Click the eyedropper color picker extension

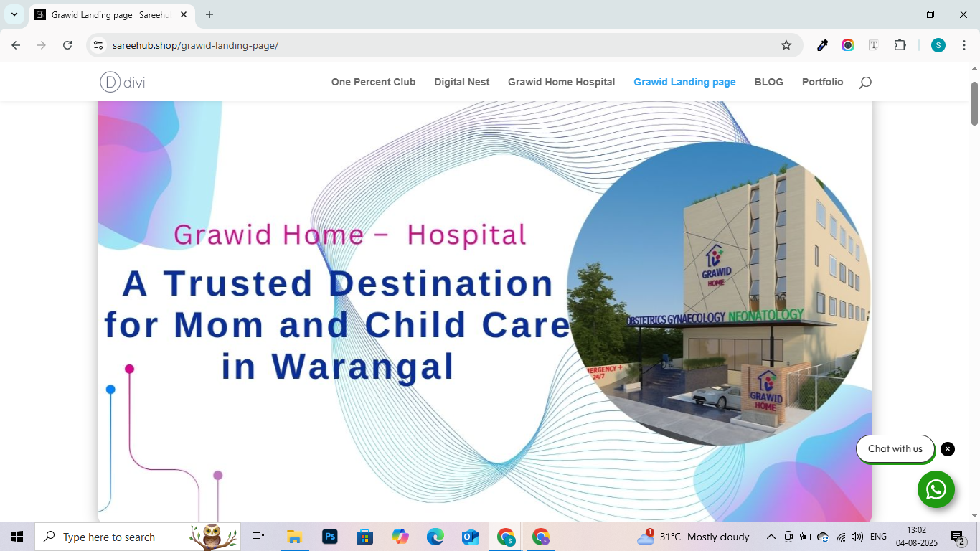(x=822, y=45)
